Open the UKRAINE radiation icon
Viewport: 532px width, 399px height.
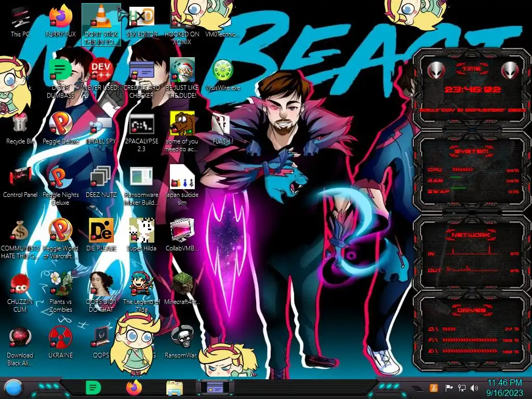point(61,342)
